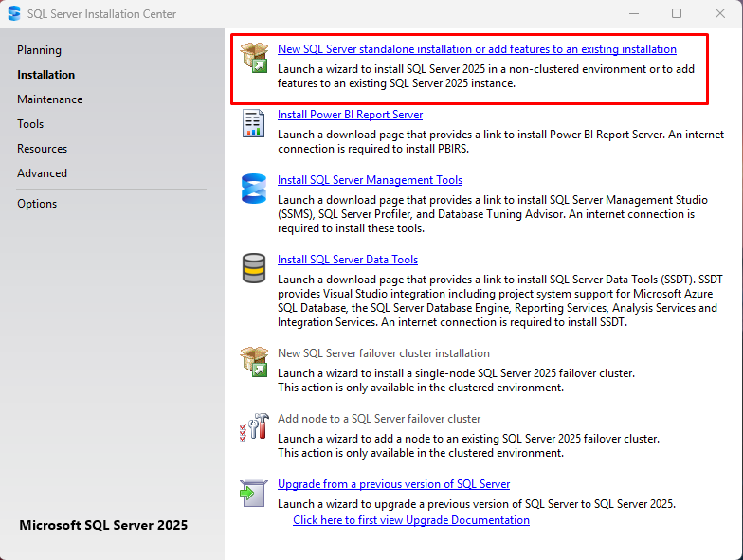Click the standalone installation package box icon
743x560 pixels.
click(254, 57)
